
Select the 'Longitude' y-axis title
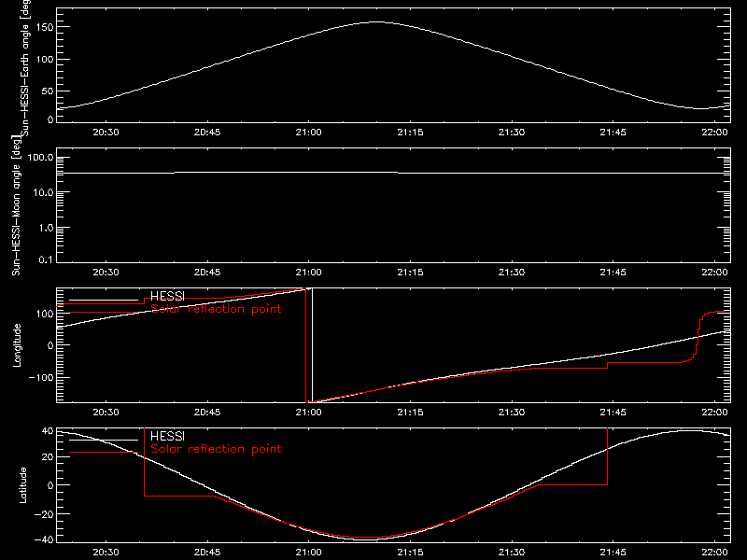[17, 345]
